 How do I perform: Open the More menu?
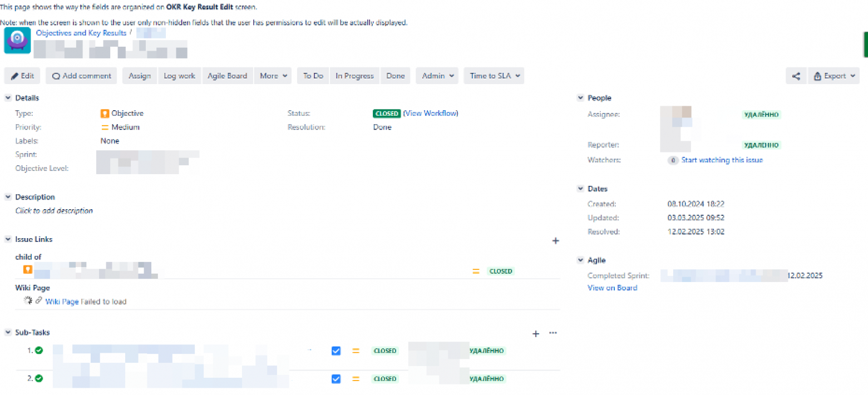273,76
